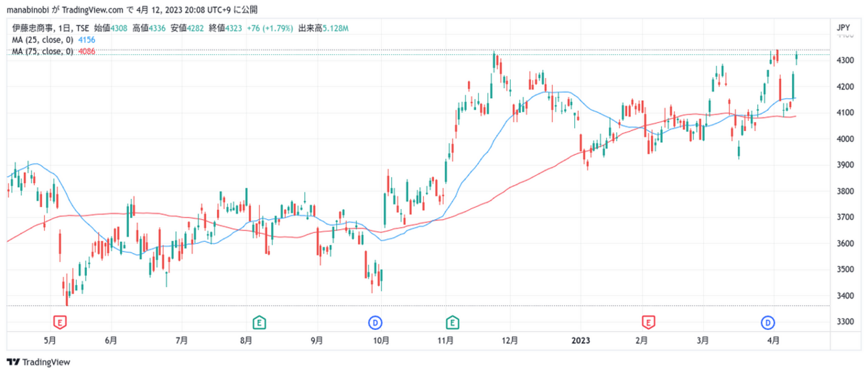
Task: Click the 10月 time axis label
Action: [x=381, y=340]
